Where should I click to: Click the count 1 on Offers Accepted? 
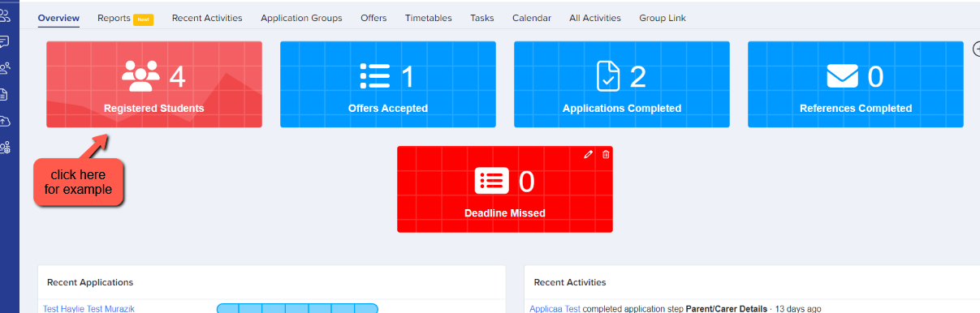pos(408,76)
